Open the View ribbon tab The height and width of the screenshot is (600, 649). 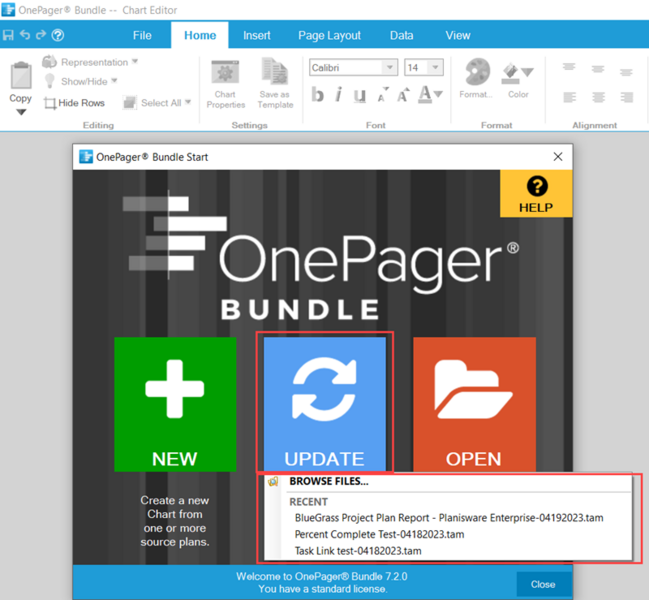[458, 36]
